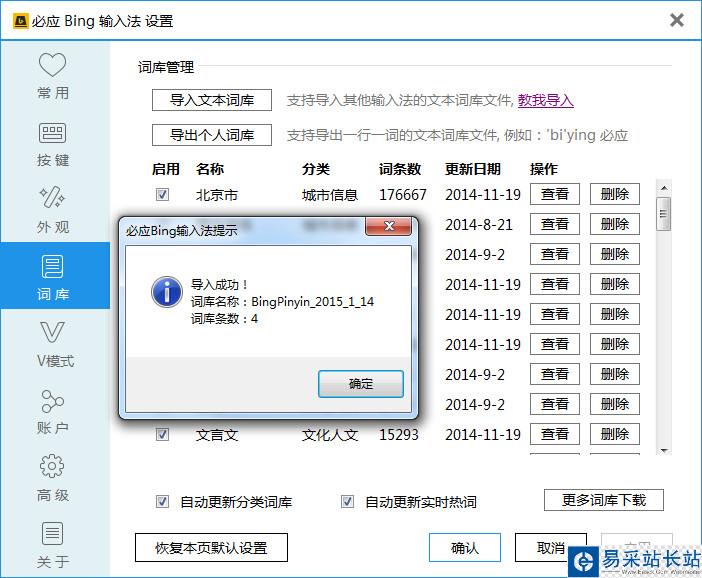Open the 常用 heart icon section
Screen dimensions: 702x578
point(52,65)
